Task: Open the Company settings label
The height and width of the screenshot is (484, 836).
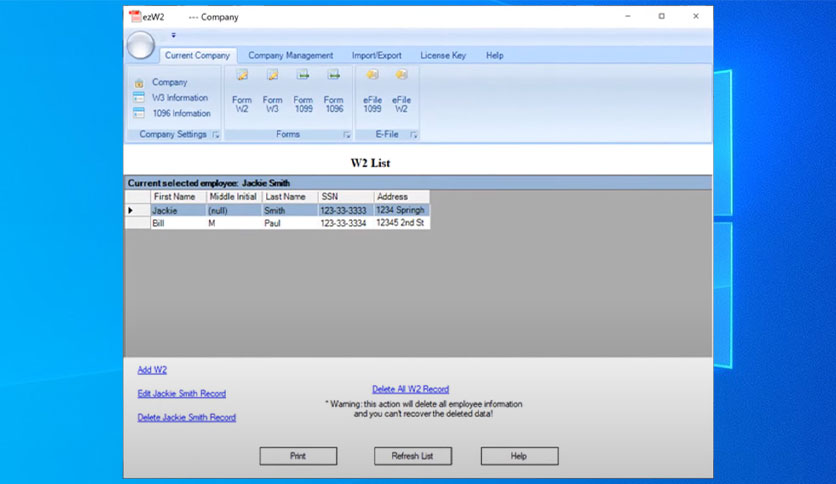Action: 170,82
